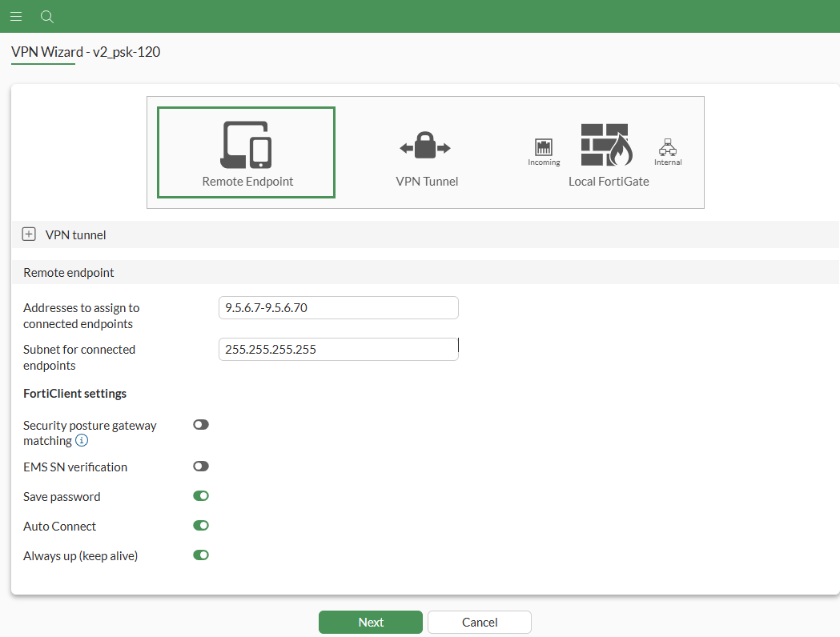Click the VPN Tunnel lock icon
The height and width of the screenshot is (637, 840).
(427, 145)
